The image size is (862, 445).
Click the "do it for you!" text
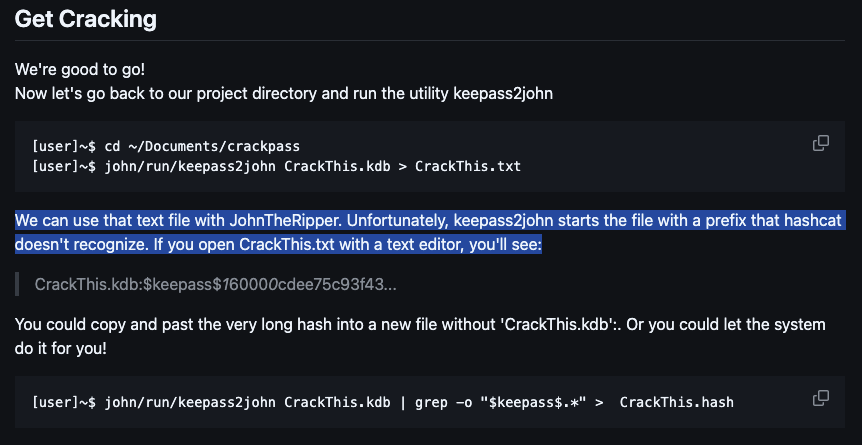[60, 349]
